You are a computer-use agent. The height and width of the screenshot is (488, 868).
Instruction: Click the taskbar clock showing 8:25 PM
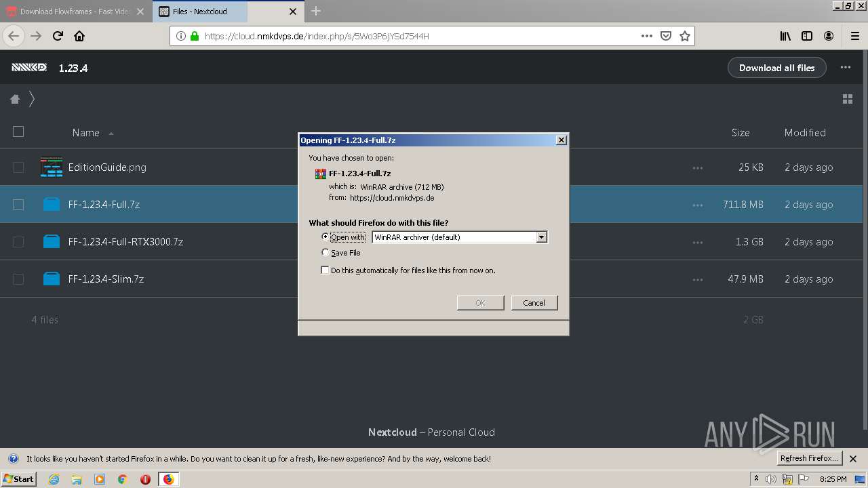pos(833,479)
